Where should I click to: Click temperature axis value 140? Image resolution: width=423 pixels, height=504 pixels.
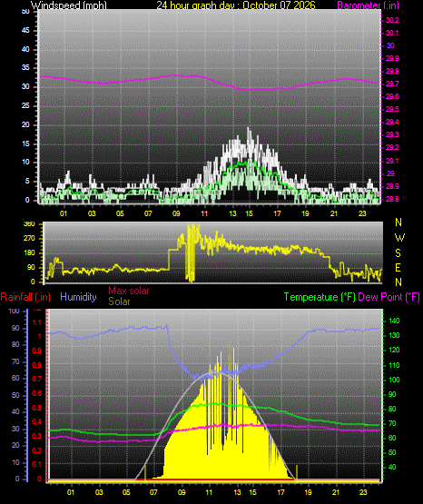pyautogui.click(x=394, y=321)
